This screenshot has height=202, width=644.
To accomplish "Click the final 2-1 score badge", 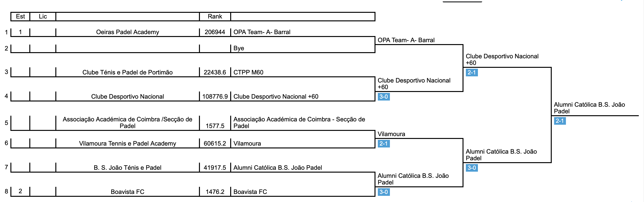I will 560,121.
